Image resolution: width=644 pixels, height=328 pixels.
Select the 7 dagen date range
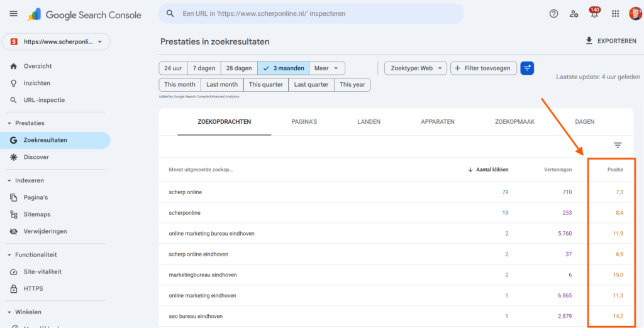[x=203, y=68]
